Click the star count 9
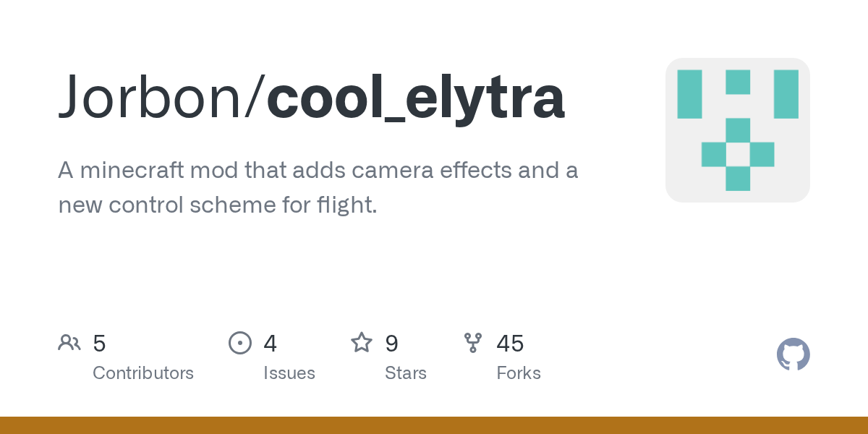This screenshot has width=868, height=434. 391,344
